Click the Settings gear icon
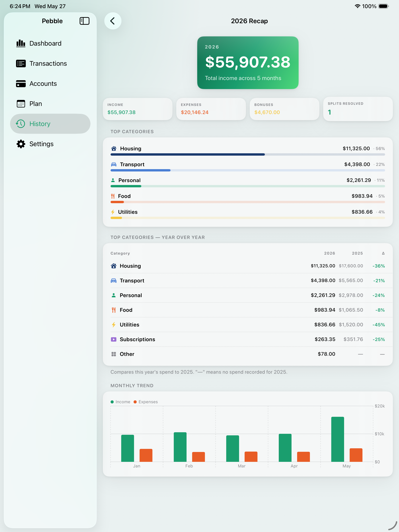Image resolution: width=399 pixels, height=532 pixels. tap(21, 144)
